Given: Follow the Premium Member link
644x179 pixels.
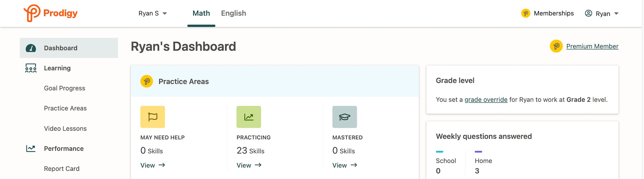Looking at the screenshot, I should coord(592,46).
